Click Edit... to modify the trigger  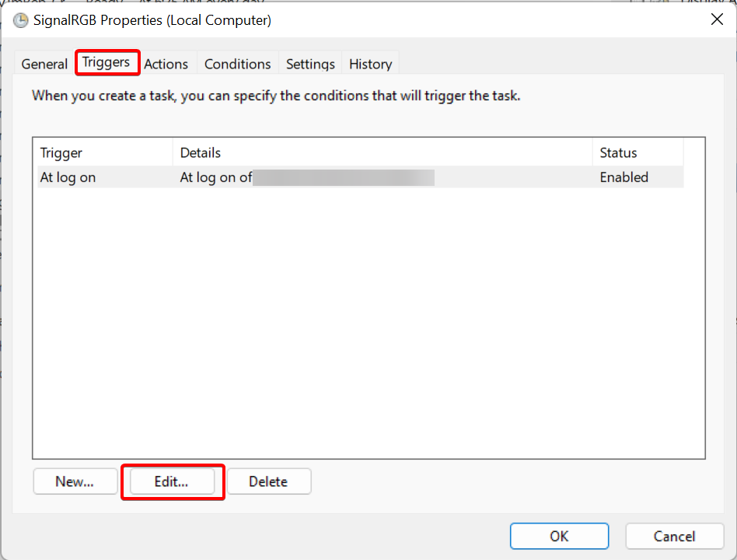click(171, 481)
